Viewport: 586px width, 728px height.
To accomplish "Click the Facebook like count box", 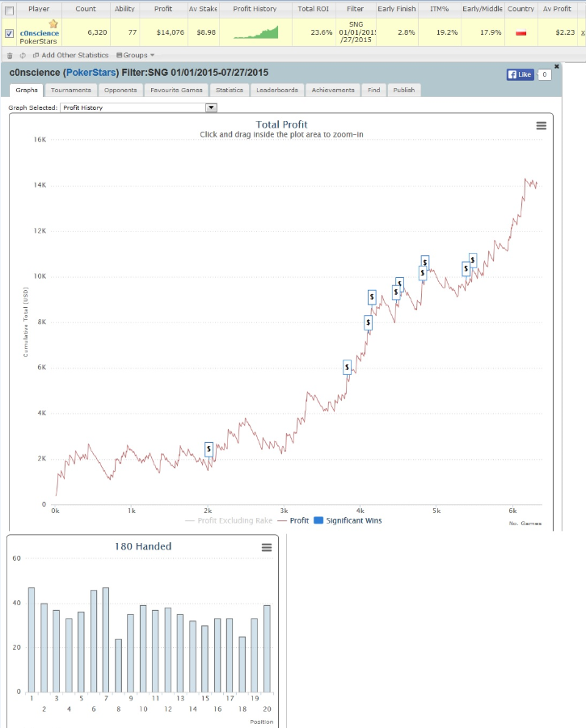I will pyautogui.click(x=545, y=74).
